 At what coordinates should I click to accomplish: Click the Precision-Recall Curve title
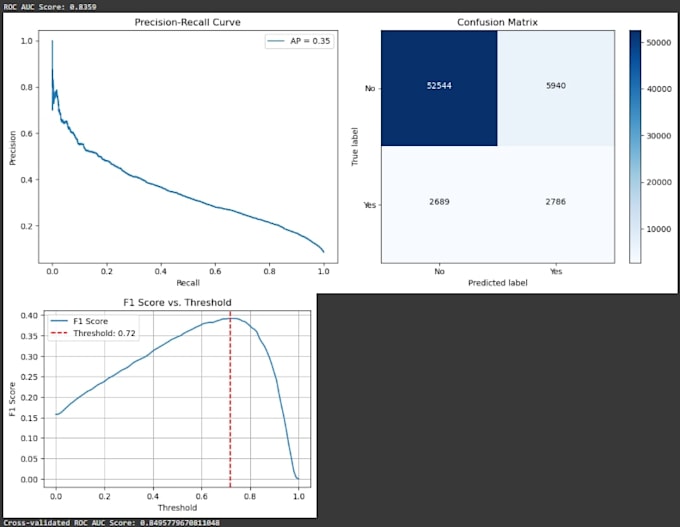point(187,22)
